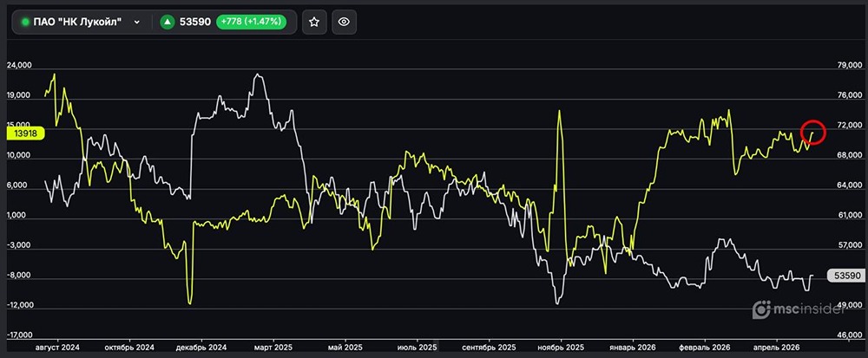Click the 53590 price in header
Screen dimensions: 868x358
coord(195,22)
